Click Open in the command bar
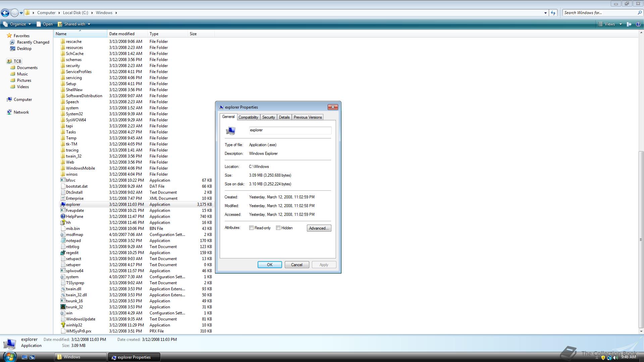This screenshot has height=362, width=644. pos(45,24)
